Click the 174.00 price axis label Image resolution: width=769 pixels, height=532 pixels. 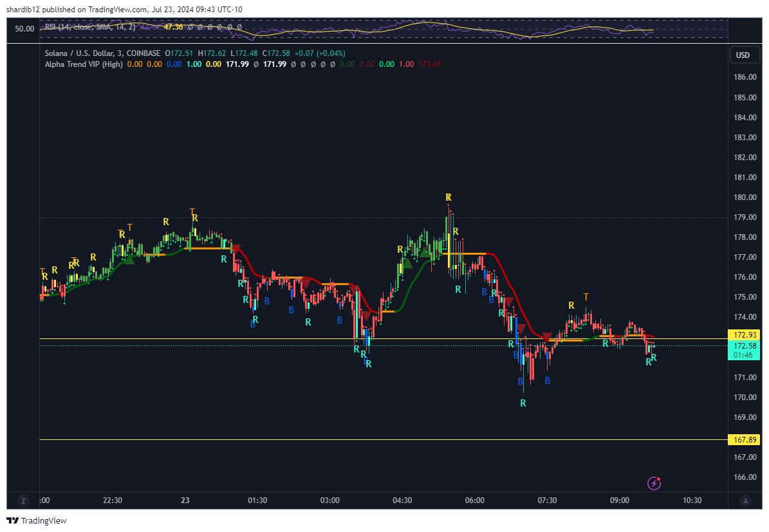(x=745, y=317)
